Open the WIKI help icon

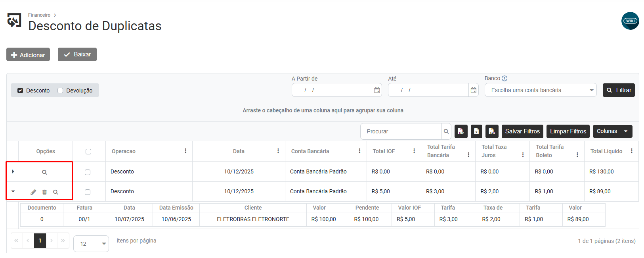click(x=630, y=21)
